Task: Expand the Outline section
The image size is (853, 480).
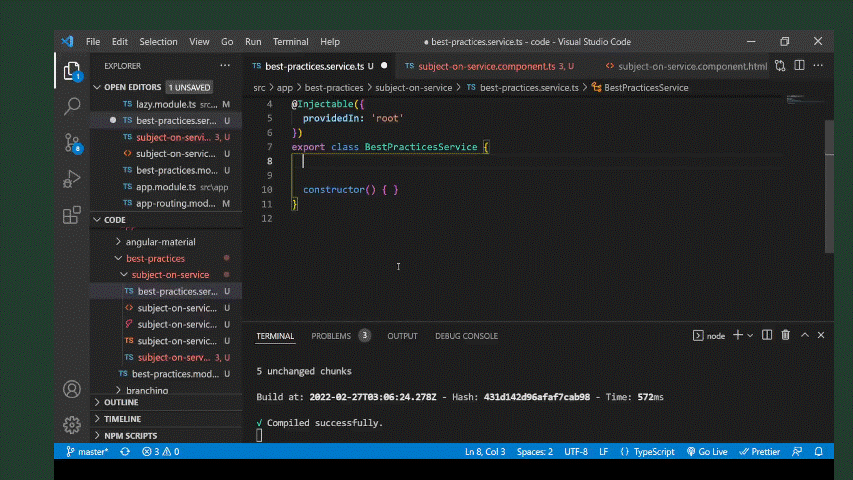Action: [166, 402]
